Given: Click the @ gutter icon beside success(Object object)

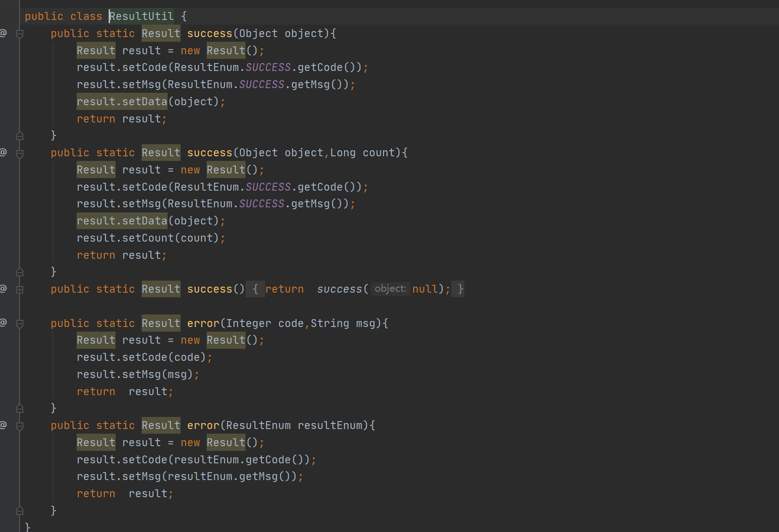Looking at the screenshot, I should click(x=3, y=33).
